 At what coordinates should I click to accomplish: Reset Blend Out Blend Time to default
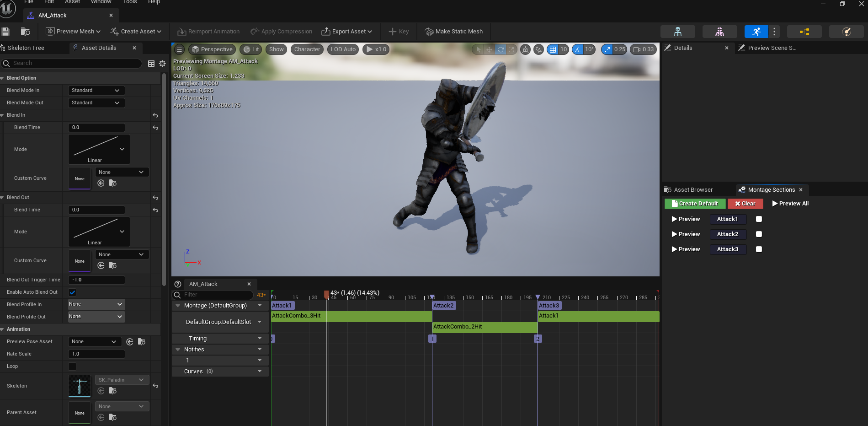[155, 210]
